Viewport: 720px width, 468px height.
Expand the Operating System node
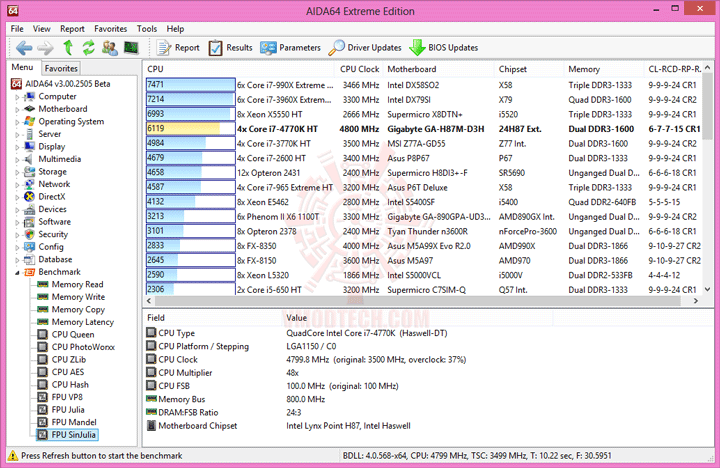[17, 122]
